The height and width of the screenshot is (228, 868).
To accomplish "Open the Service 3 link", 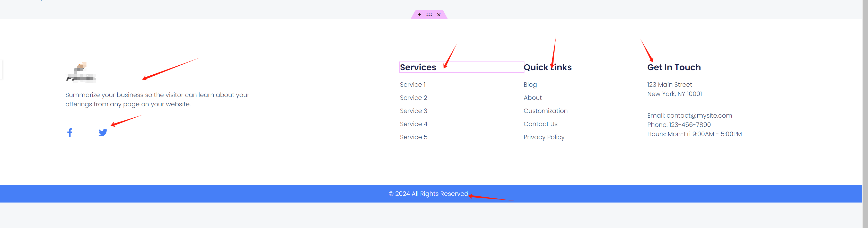I will point(413,111).
